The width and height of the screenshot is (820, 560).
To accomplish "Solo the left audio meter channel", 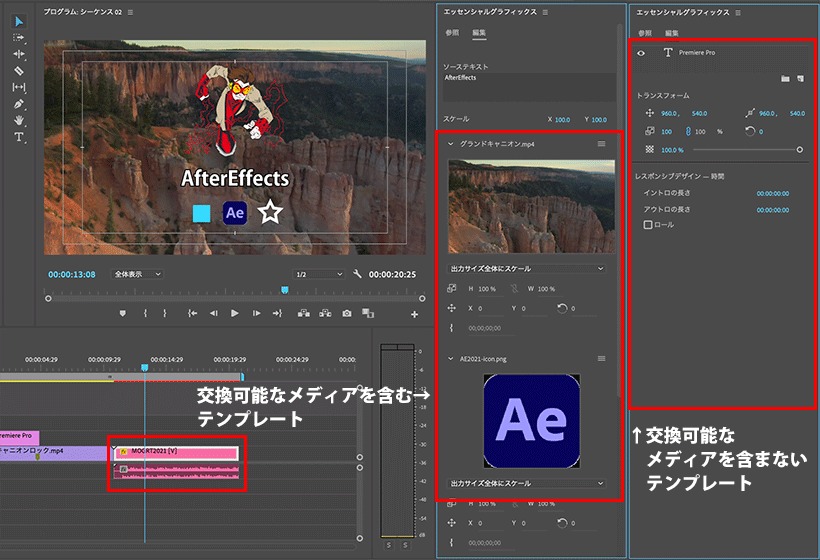I will pyautogui.click(x=389, y=545).
